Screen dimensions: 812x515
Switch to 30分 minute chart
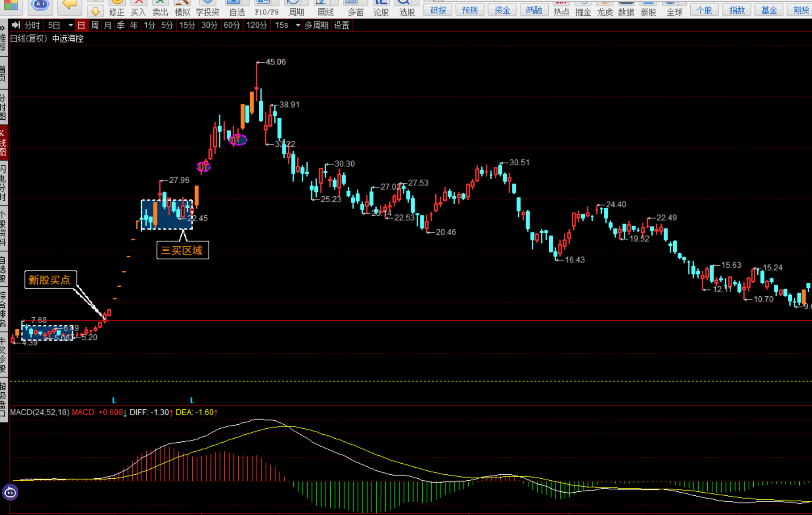coord(209,25)
